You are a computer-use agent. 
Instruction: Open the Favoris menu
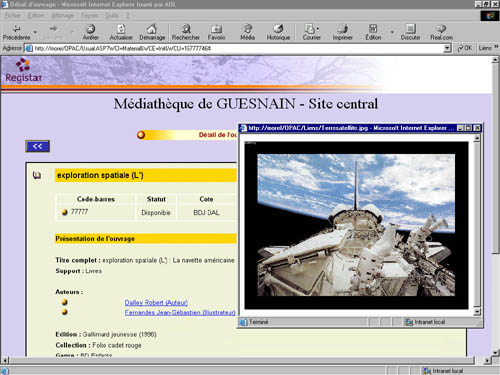pos(90,15)
